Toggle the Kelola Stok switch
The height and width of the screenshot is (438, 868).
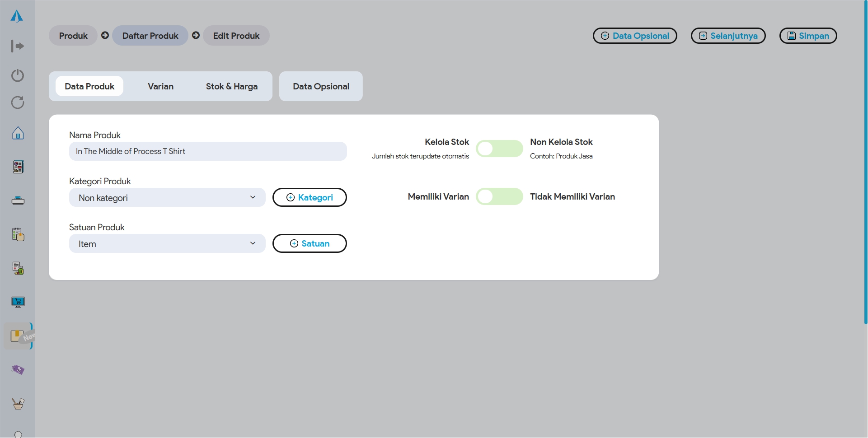point(499,149)
